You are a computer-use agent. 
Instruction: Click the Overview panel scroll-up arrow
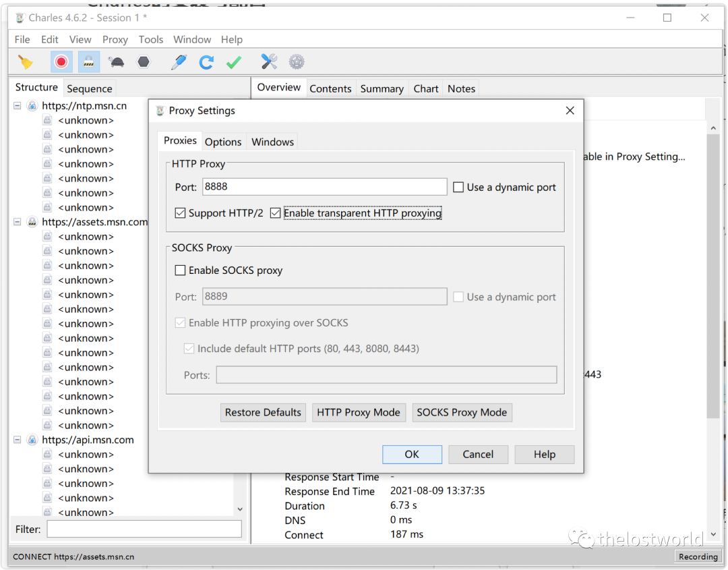coord(713,127)
